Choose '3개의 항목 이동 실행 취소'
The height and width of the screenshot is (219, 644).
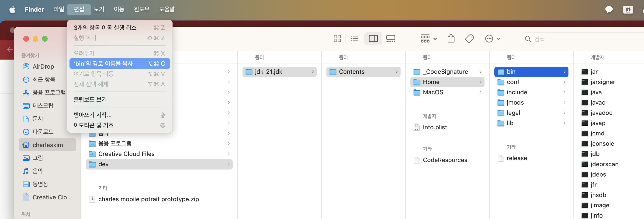coord(120,28)
